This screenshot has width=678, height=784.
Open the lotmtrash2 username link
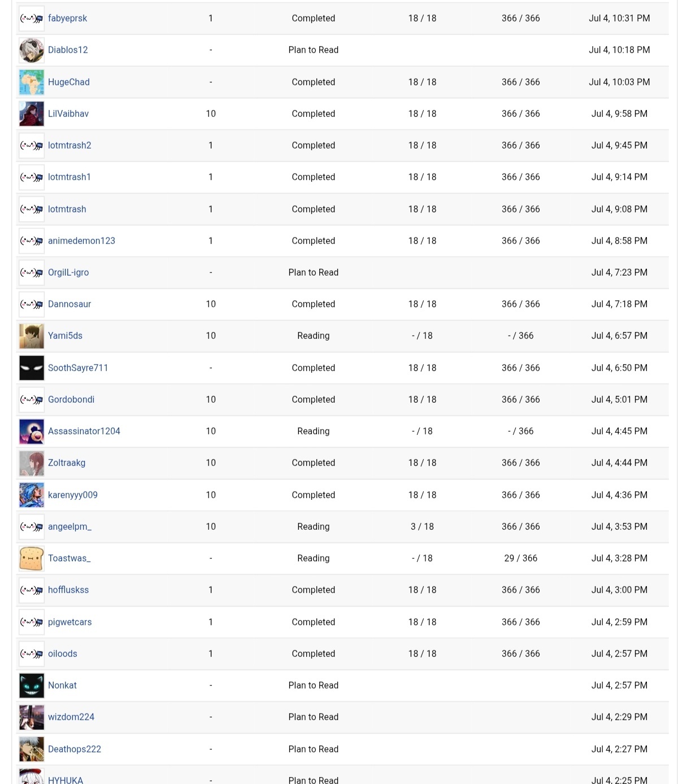pos(69,145)
